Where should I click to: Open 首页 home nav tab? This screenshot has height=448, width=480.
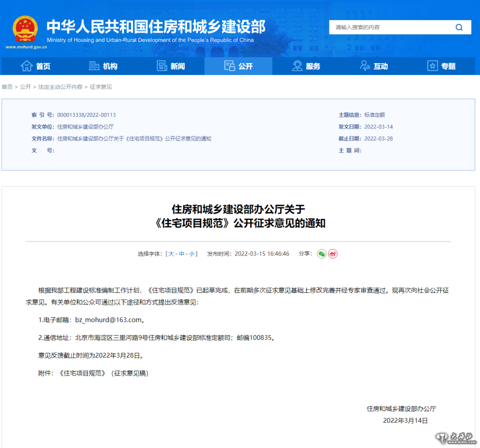pyautogui.click(x=36, y=66)
